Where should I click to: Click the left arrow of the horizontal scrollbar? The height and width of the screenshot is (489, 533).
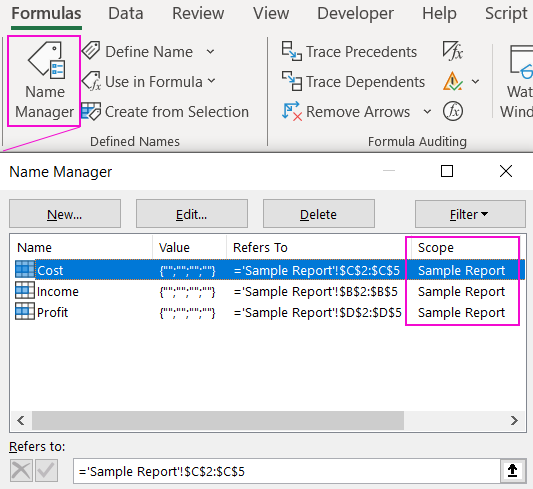pyautogui.click(x=21, y=420)
